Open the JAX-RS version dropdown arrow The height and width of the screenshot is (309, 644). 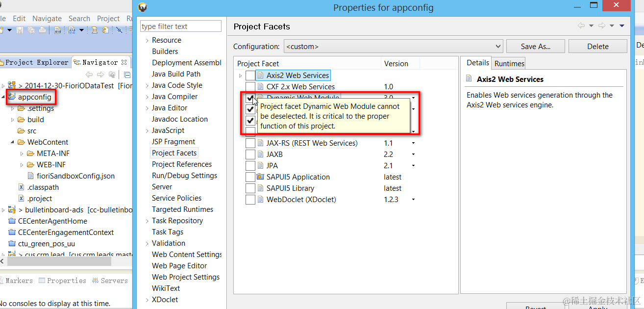click(x=413, y=143)
